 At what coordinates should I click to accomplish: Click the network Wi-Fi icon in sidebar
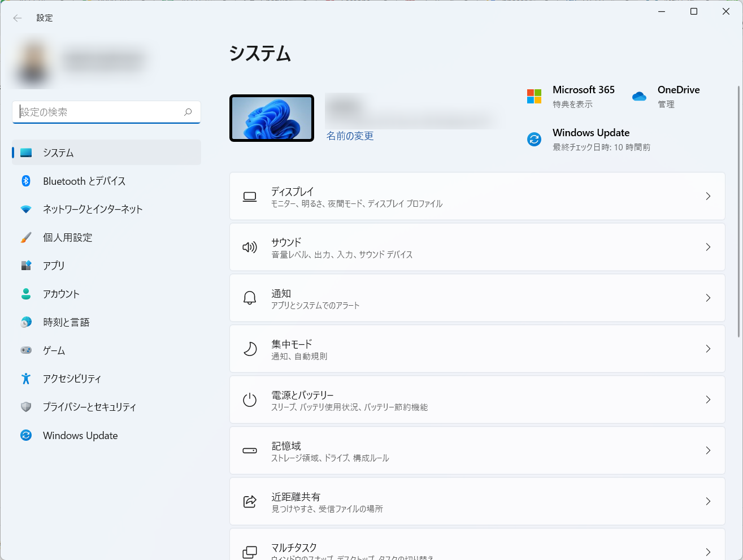(x=26, y=209)
